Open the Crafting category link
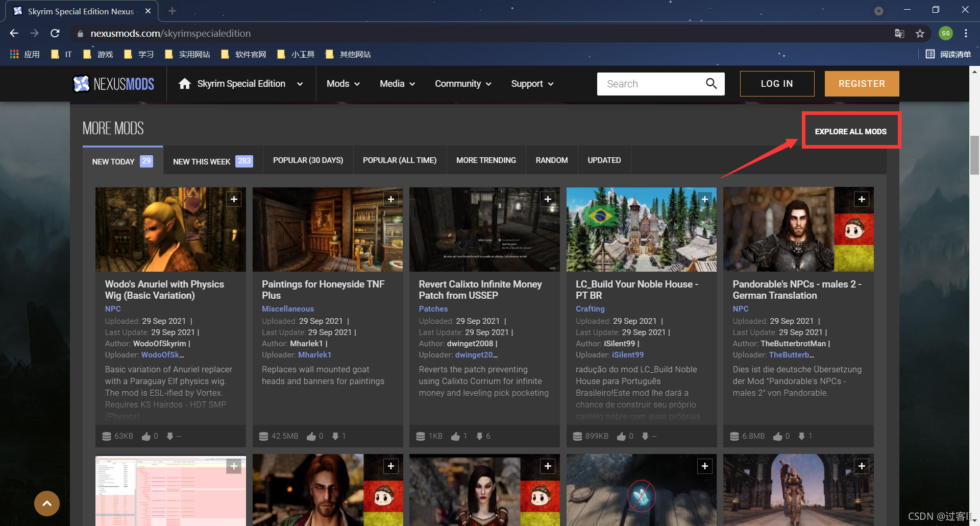Screen dimensions: 980x526 click(590, 309)
